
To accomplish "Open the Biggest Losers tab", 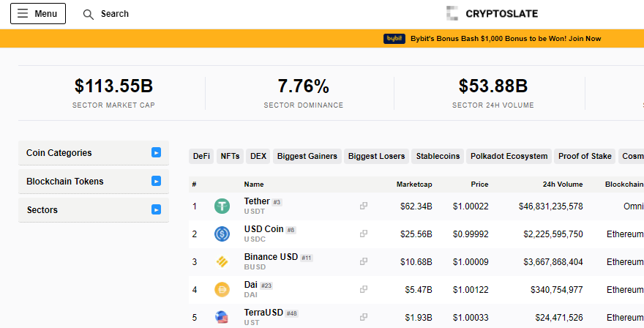I will [x=377, y=156].
